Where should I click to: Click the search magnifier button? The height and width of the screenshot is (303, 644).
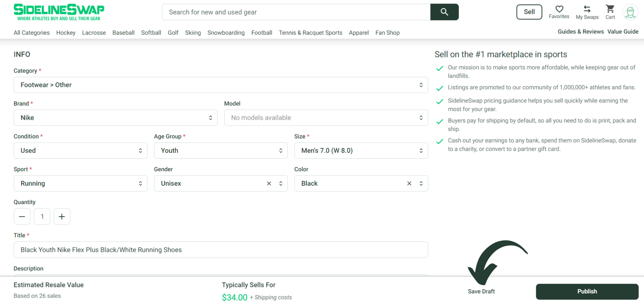point(444,12)
